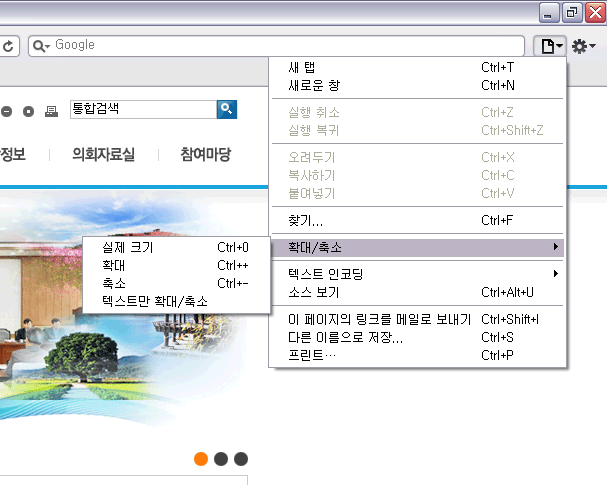Click the reload page button
This screenshot has width=607, height=485.
(9, 46)
